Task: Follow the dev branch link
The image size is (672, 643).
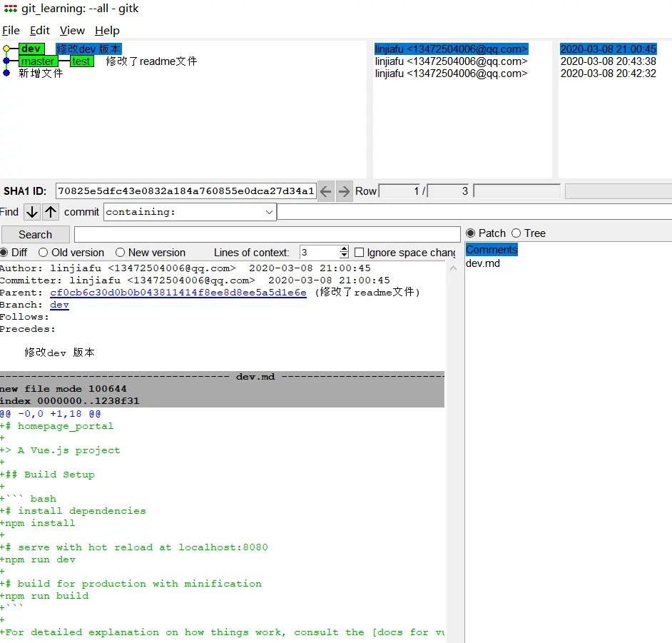Action: tap(60, 305)
